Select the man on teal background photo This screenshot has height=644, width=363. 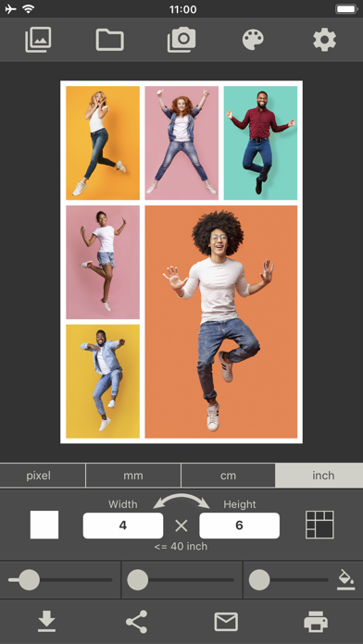point(260,142)
